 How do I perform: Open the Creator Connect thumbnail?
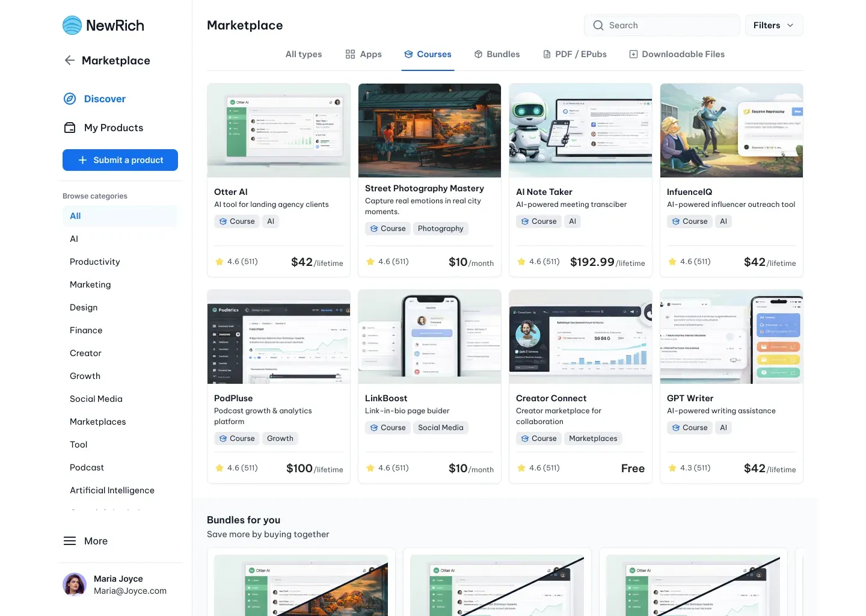point(580,337)
